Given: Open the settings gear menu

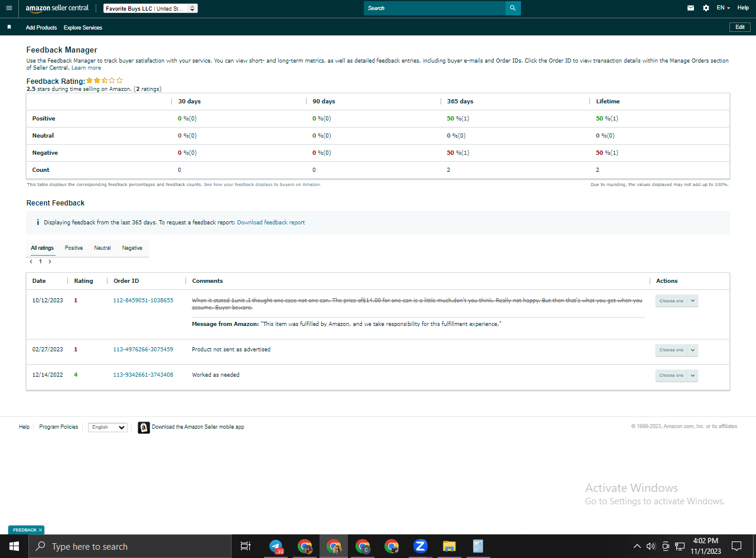Looking at the screenshot, I should pos(706,8).
